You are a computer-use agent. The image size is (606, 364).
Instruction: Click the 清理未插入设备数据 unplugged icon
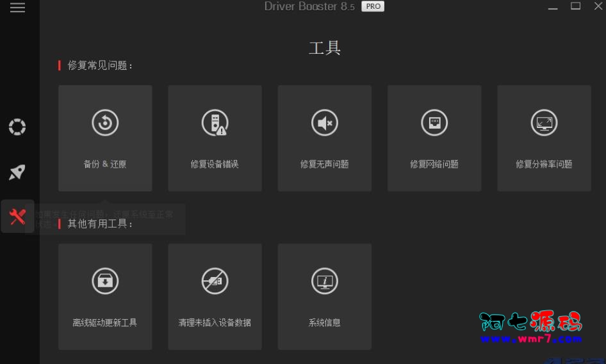click(x=215, y=281)
